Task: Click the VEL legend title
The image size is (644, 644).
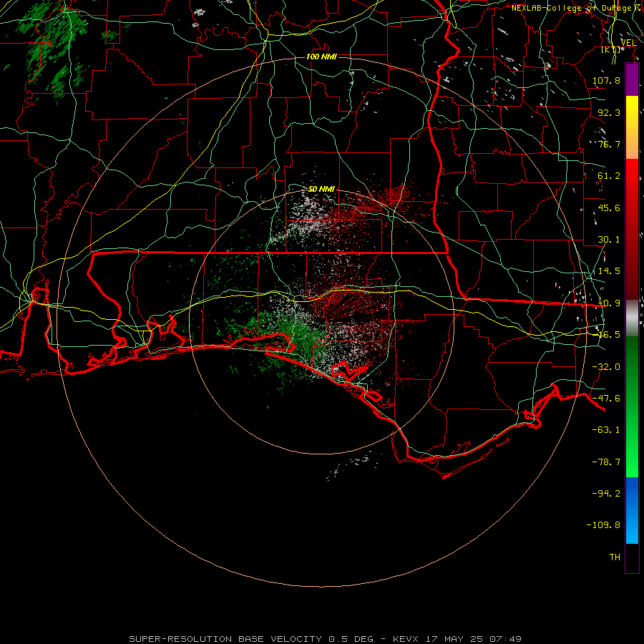Action: point(628,43)
